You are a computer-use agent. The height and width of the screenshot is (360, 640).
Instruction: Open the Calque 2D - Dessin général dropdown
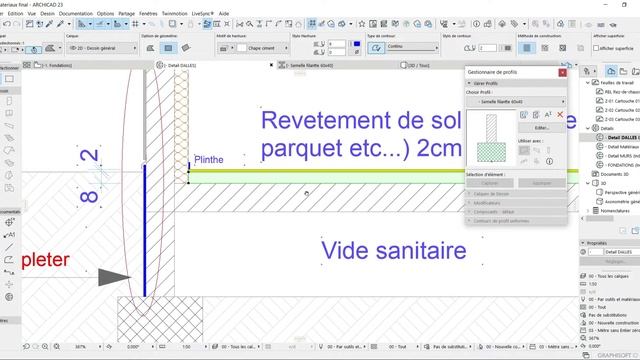click(x=102, y=48)
